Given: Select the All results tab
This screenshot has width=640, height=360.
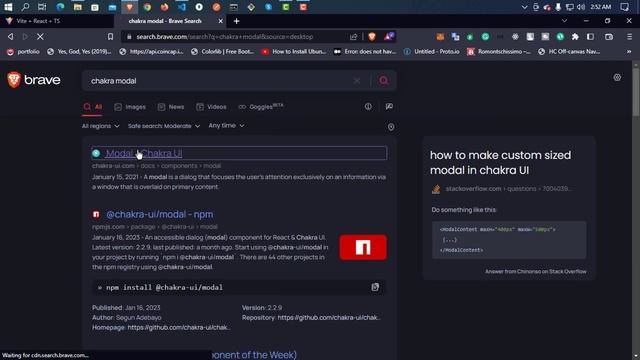Looking at the screenshot, I should click(93, 107).
